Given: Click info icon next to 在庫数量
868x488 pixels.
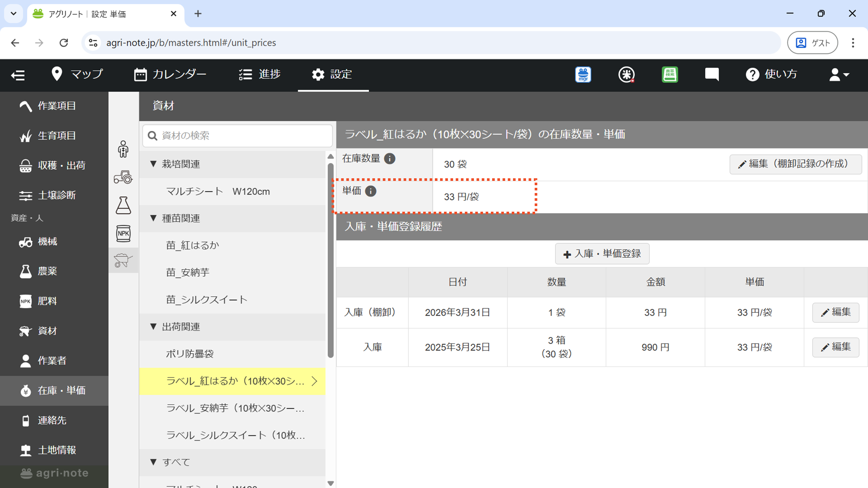Looking at the screenshot, I should click(x=390, y=159).
